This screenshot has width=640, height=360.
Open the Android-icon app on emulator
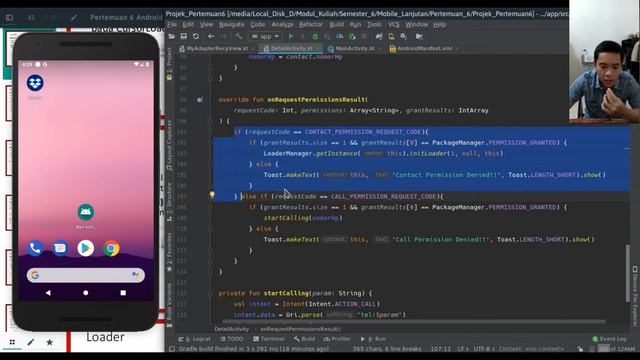tap(86, 212)
